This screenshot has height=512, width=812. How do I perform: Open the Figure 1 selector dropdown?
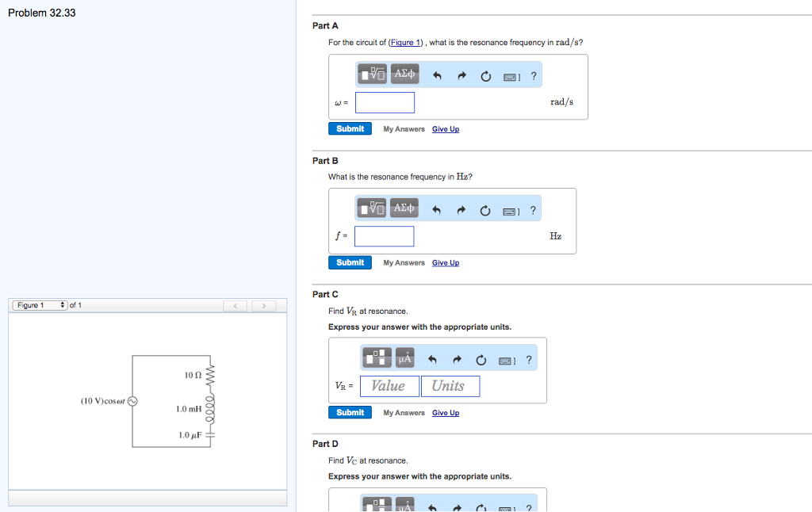[39, 304]
